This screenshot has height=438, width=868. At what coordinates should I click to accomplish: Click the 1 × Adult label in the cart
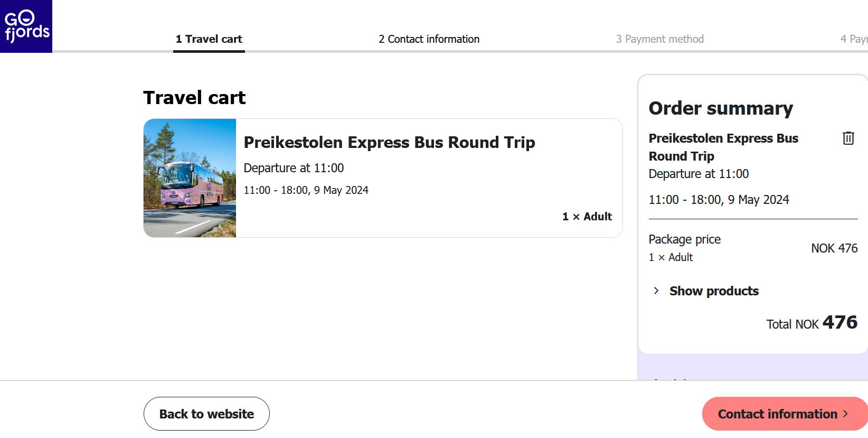pos(587,217)
